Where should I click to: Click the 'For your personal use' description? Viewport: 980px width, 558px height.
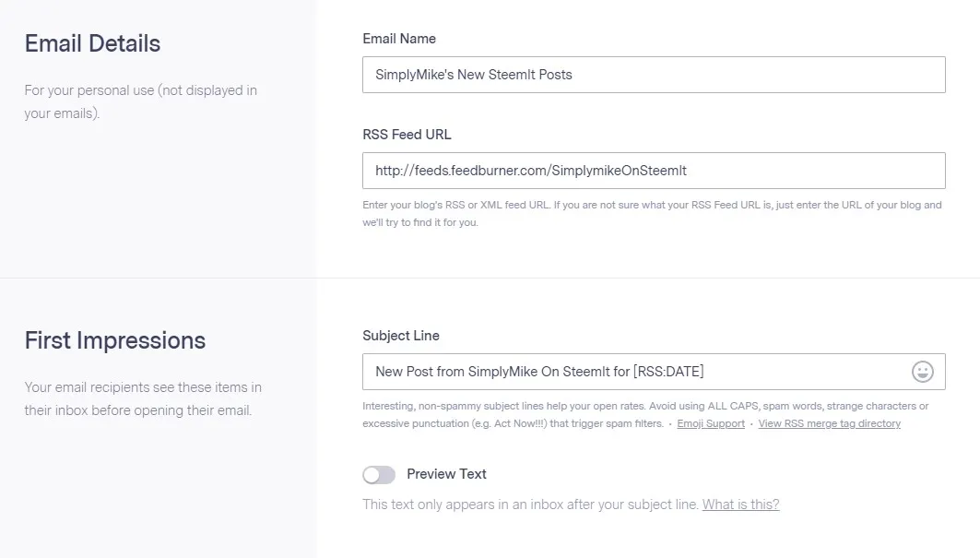(x=141, y=101)
